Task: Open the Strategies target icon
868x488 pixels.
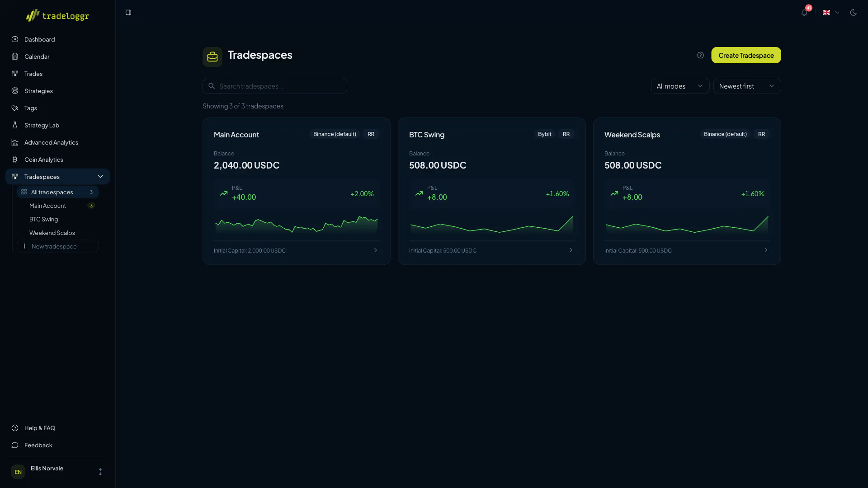Action: [15, 91]
